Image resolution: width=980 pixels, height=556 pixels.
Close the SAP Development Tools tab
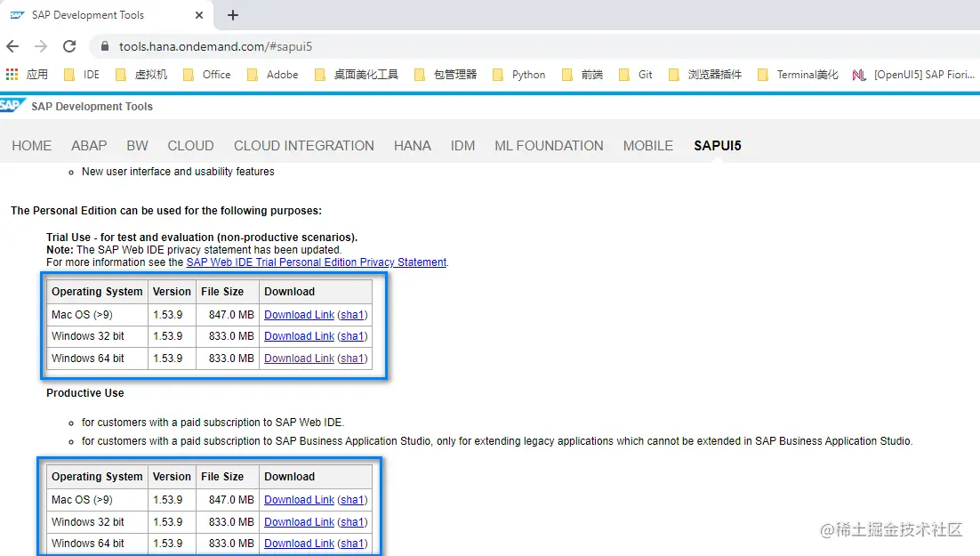[x=198, y=15]
